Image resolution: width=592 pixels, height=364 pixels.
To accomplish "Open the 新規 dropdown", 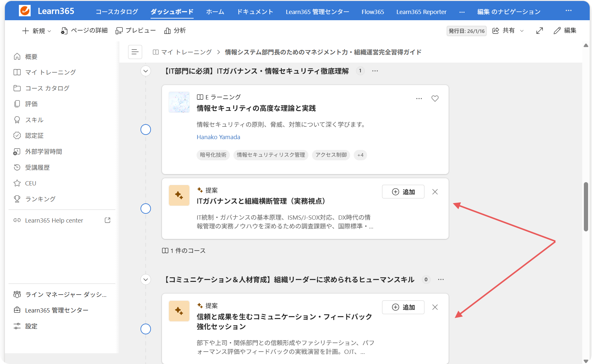I will point(37,31).
